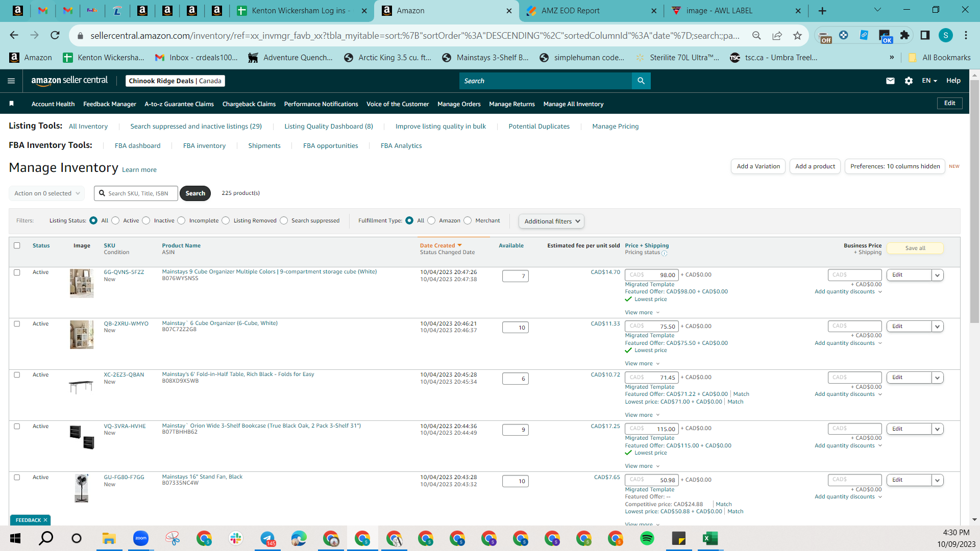The height and width of the screenshot is (551, 980).
Task: Select the Merchant fulfillment type radio
Action: (468, 221)
